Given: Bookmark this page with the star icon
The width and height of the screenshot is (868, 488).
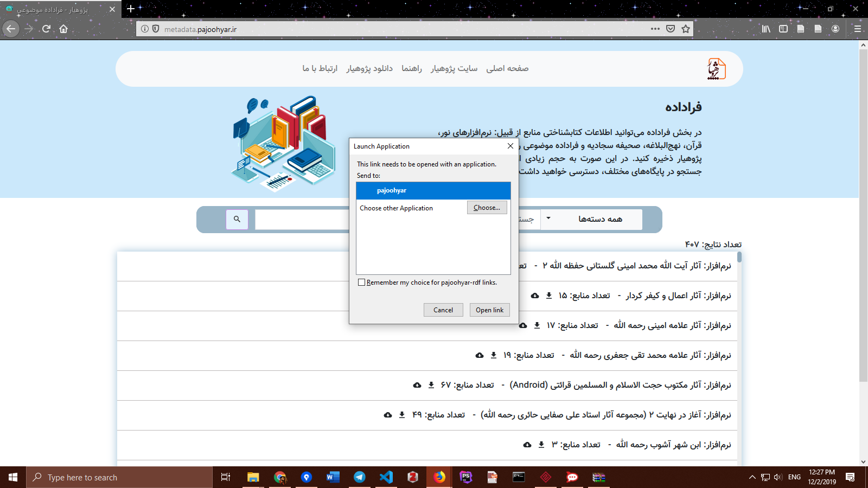Looking at the screenshot, I should coord(686,29).
